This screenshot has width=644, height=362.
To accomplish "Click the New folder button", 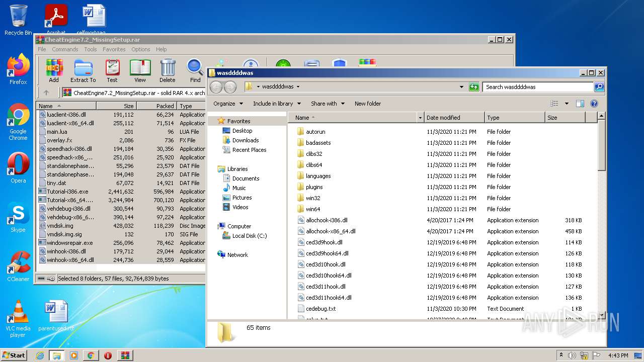I will point(368,104).
